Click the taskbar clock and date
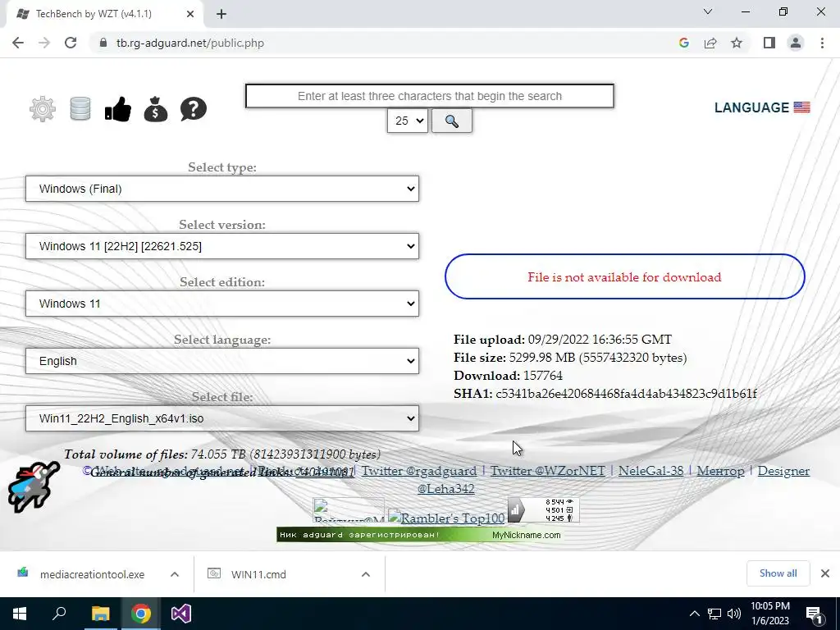 (769, 614)
